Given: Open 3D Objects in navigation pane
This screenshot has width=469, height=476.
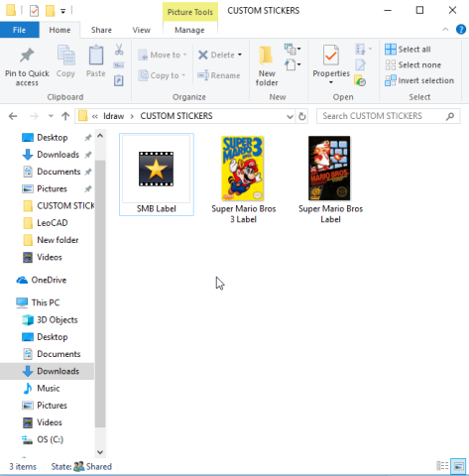Looking at the screenshot, I should pos(51,319).
